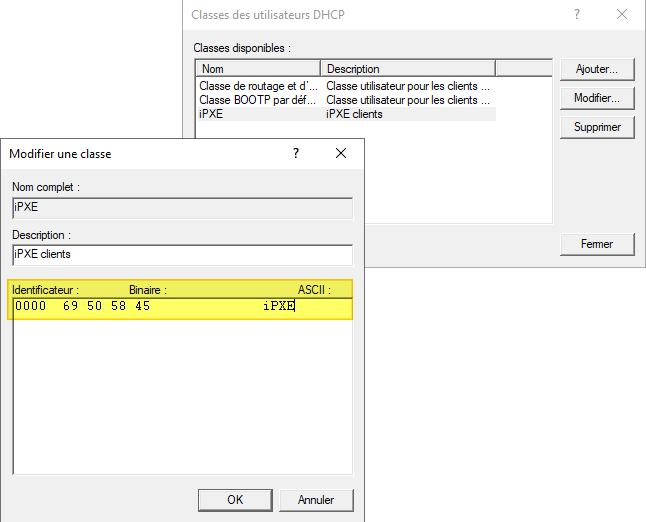Close the Modifier une classe dialog

tap(341, 153)
